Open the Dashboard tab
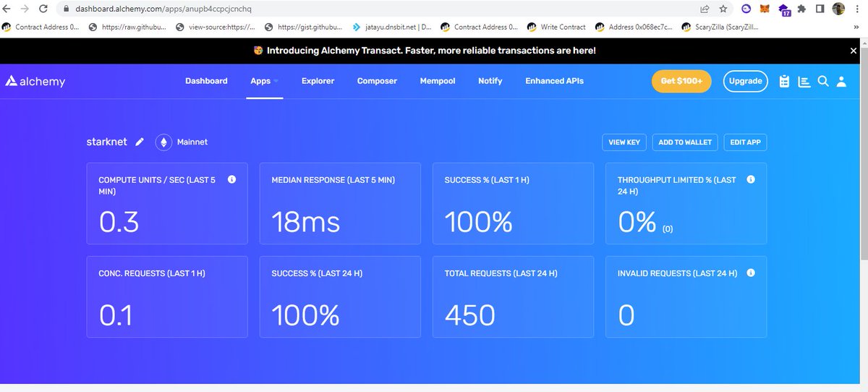This screenshot has width=868, height=392. 206,81
